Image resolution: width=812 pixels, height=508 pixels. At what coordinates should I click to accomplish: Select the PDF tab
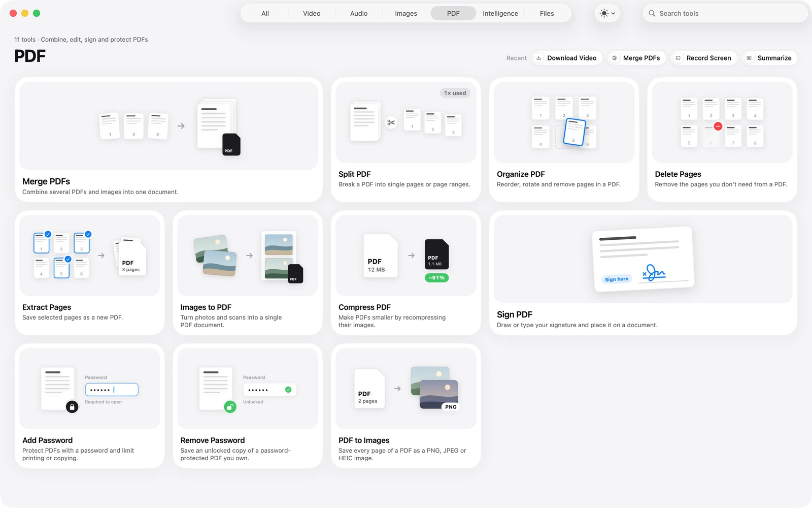coord(453,13)
